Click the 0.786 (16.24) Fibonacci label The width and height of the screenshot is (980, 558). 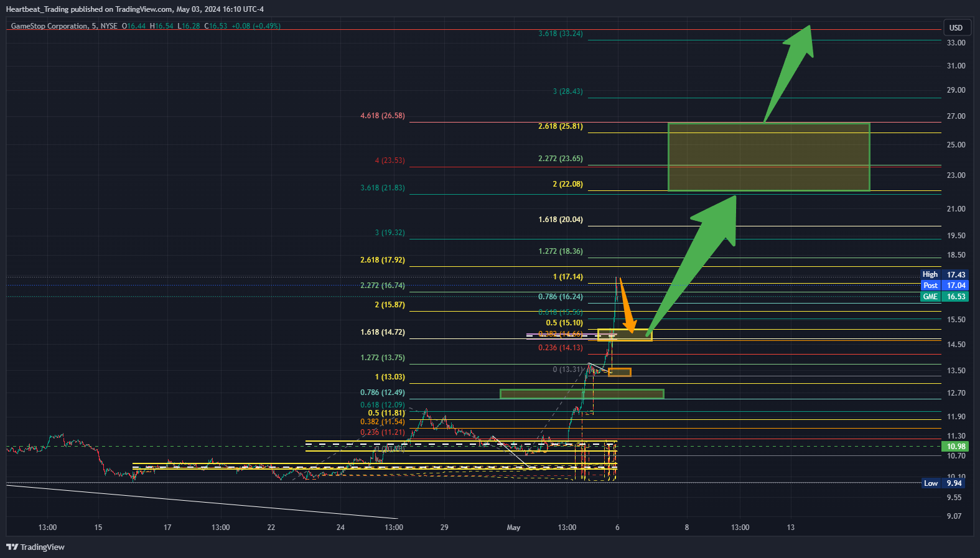561,297
